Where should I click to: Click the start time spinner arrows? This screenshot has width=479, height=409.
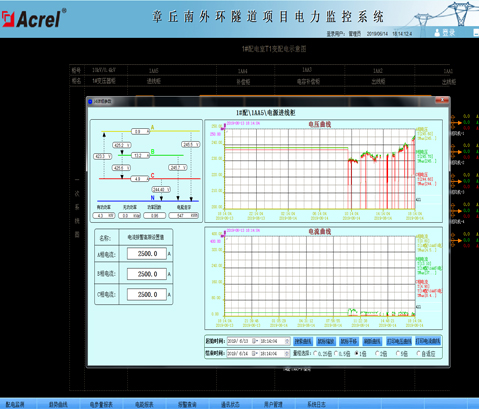click(x=287, y=341)
